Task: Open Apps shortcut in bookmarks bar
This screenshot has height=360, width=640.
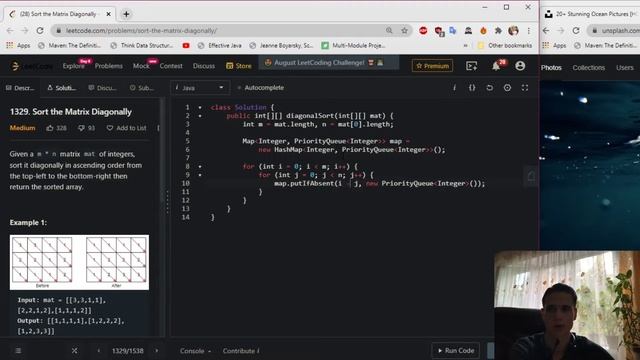Action: (18, 45)
